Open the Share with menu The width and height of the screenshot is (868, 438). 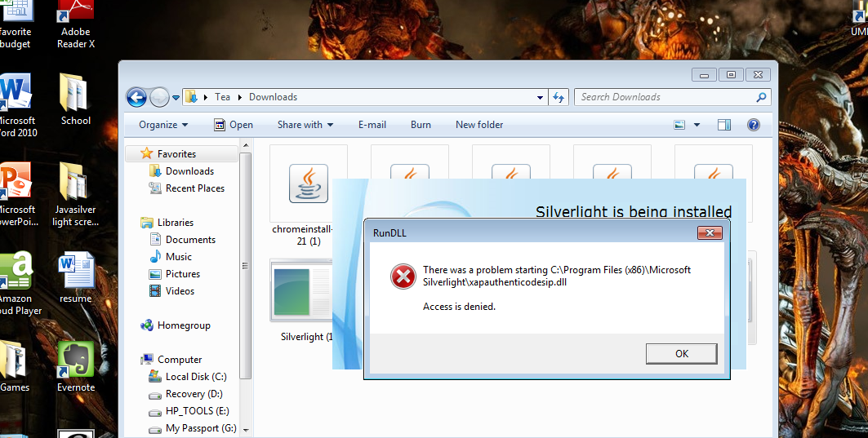pos(305,125)
